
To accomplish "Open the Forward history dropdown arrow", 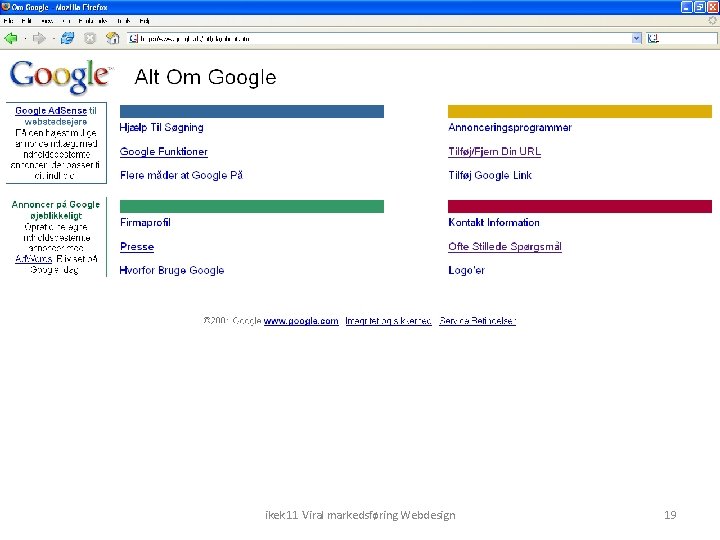I will pyautogui.click(x=54, y=39).
